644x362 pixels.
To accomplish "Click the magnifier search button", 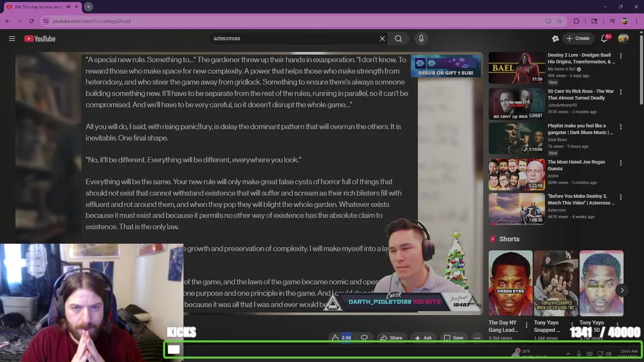I will 398,39.
